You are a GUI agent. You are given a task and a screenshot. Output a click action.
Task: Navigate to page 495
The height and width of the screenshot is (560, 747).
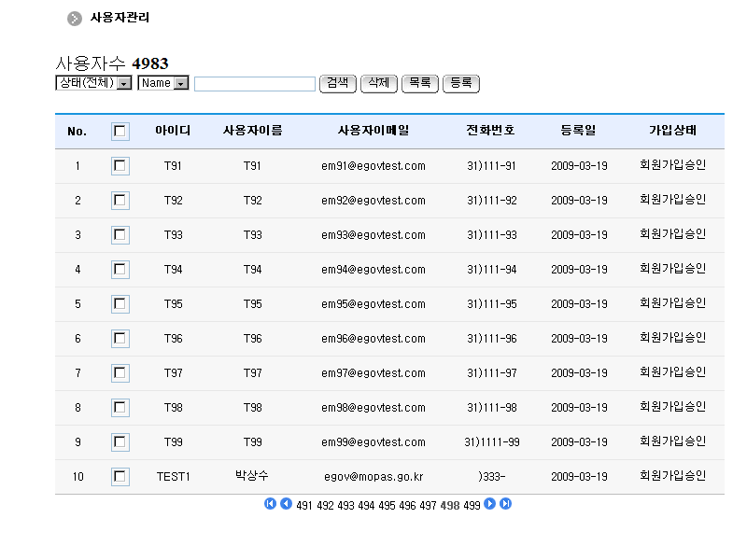click(386, 506)
